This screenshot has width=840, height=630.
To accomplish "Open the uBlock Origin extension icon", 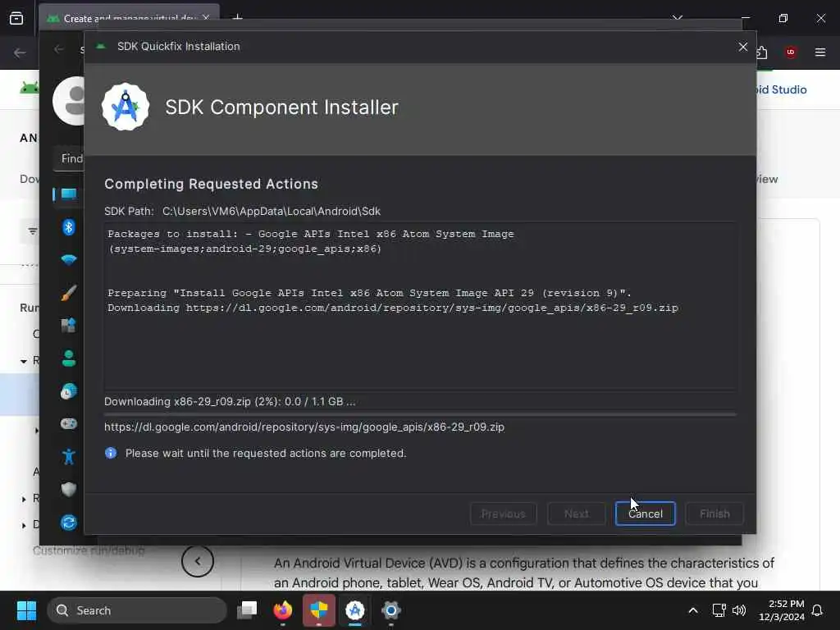I will point(791,52).
